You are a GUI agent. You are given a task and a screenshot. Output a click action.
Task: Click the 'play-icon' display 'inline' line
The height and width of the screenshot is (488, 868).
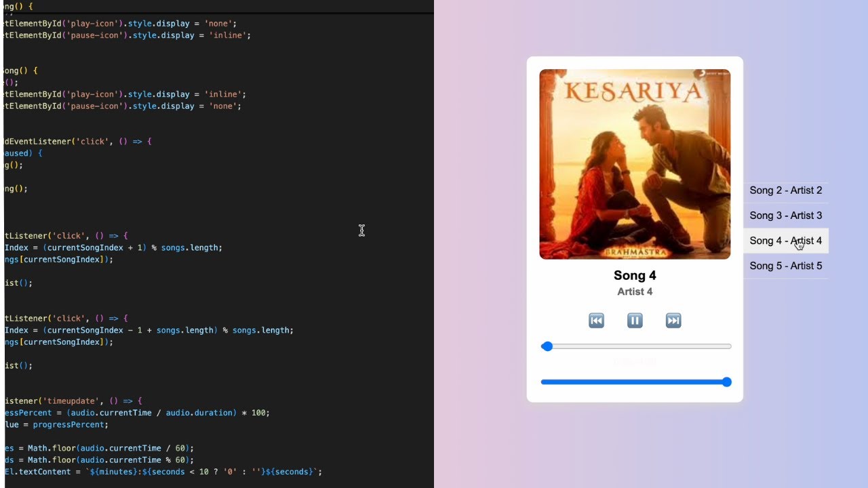(125, 94)
